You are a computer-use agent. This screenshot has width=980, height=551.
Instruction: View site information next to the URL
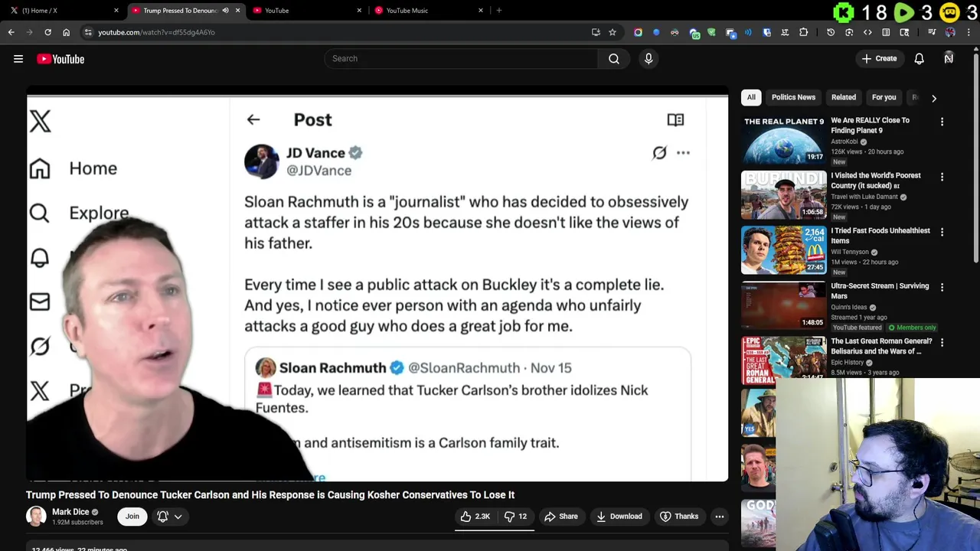(x=88, y=32)
